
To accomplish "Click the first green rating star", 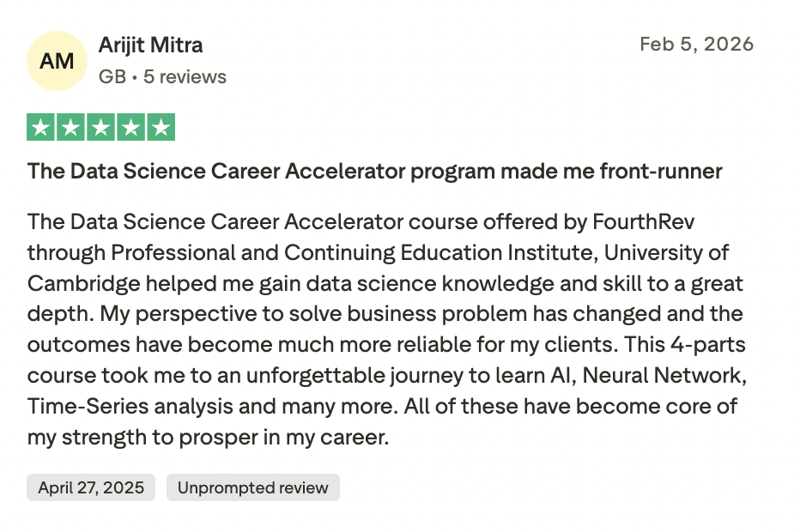I will 40,127.
